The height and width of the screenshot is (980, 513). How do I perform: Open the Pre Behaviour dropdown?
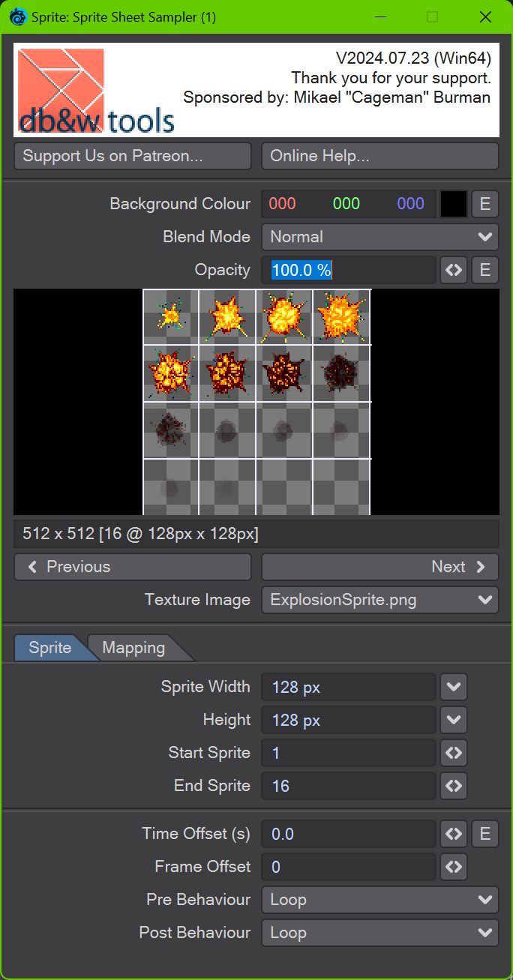click(380, 900)
